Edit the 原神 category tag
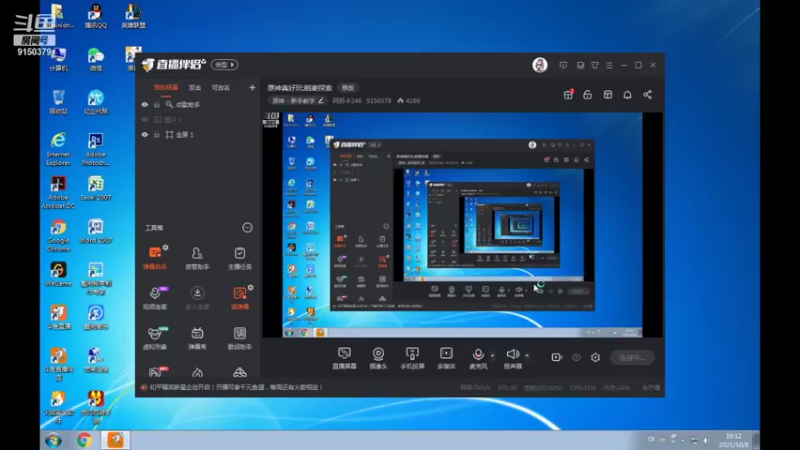The height and width of the screenshot is (450, 800). 298,101
